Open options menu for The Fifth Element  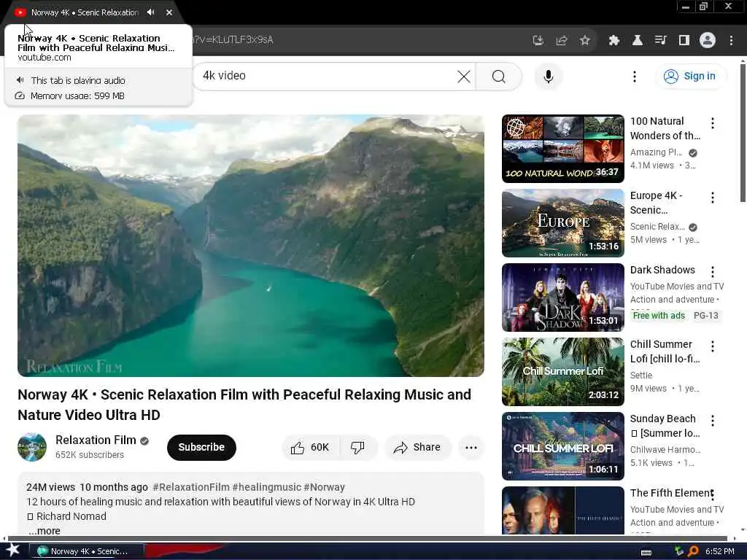pos(713,495)
